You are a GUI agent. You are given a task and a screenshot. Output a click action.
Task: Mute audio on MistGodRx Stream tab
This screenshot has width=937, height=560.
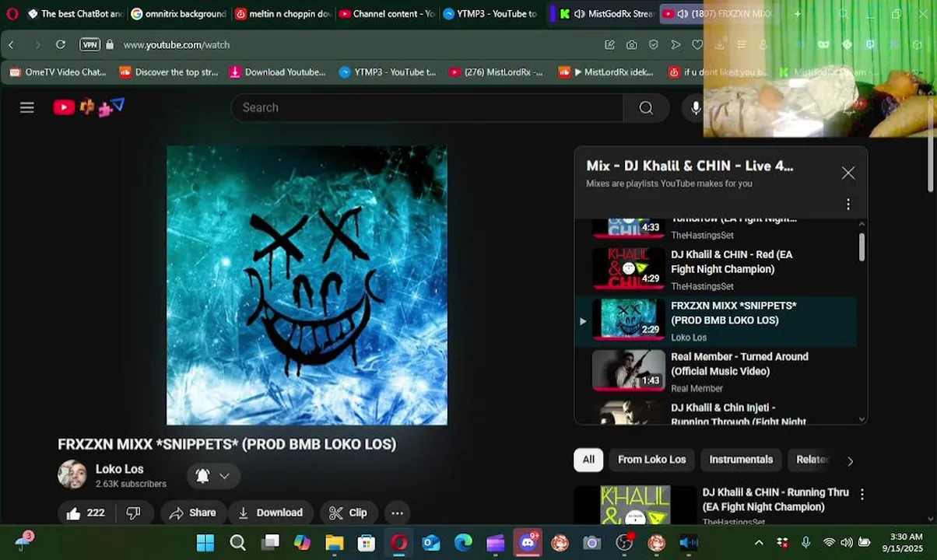[580, 13]
